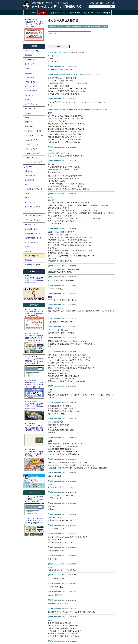The image size is (138, 644).
Task: Open the COMMOSUS board link
Action: [34, 77]
